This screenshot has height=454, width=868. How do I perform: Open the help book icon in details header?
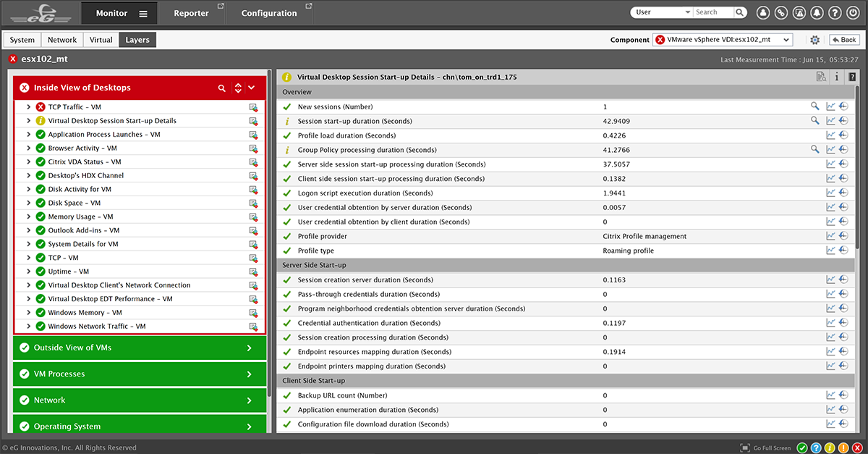(853, 77)
